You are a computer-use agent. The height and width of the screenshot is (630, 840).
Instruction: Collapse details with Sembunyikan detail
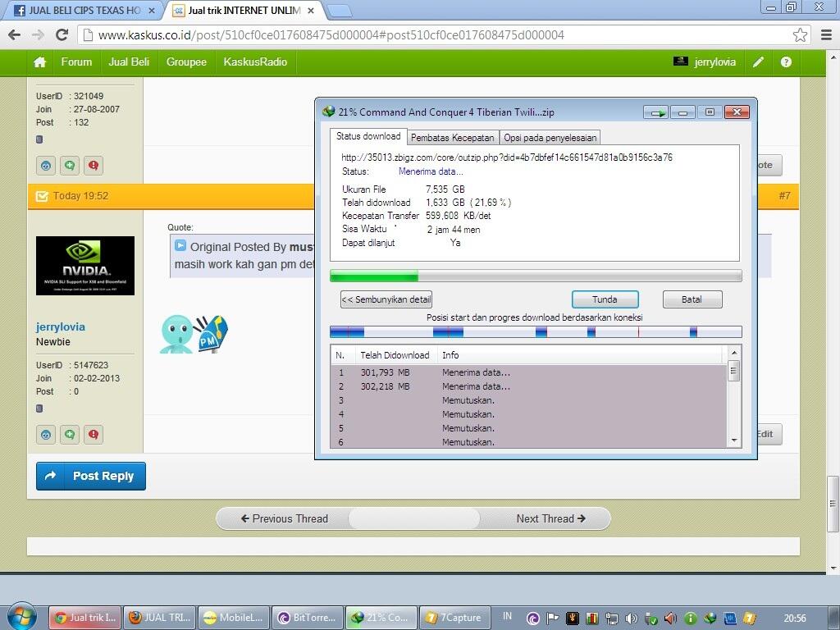386,299
